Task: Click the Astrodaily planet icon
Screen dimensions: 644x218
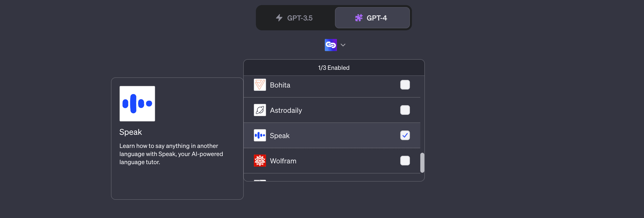Action: point(260,110)
